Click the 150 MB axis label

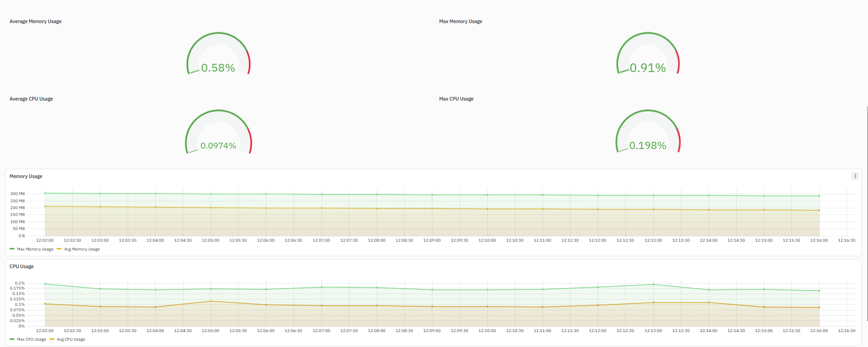click(18, 215)
